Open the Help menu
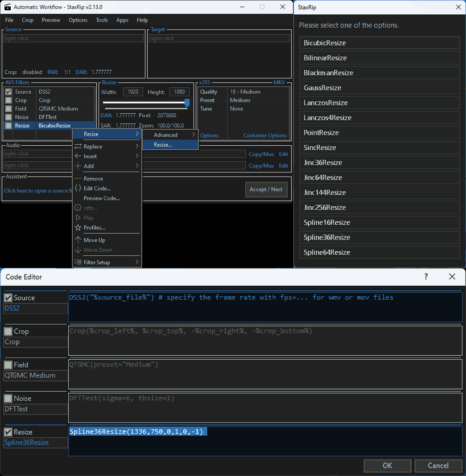This screenshot has width=466, height=476. pos(142,20)
